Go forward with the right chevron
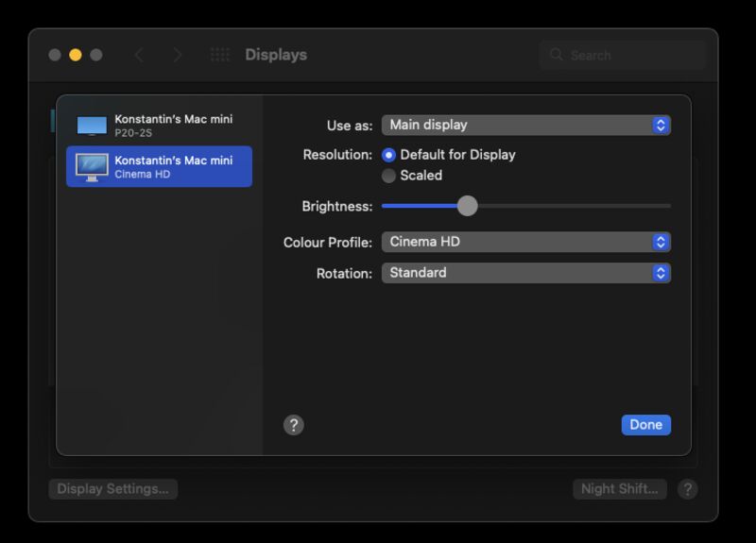This screenshot has width=756, height=543. pos(177,55)
